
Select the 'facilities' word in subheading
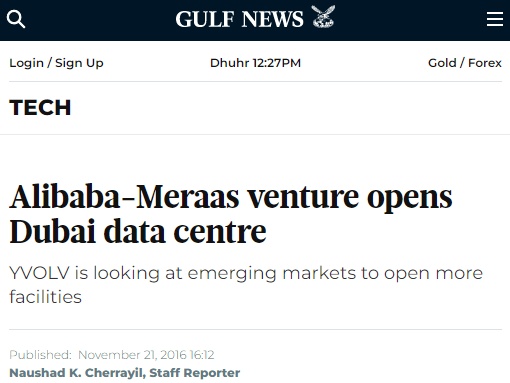pyautogui.click(x=45, y=297)
